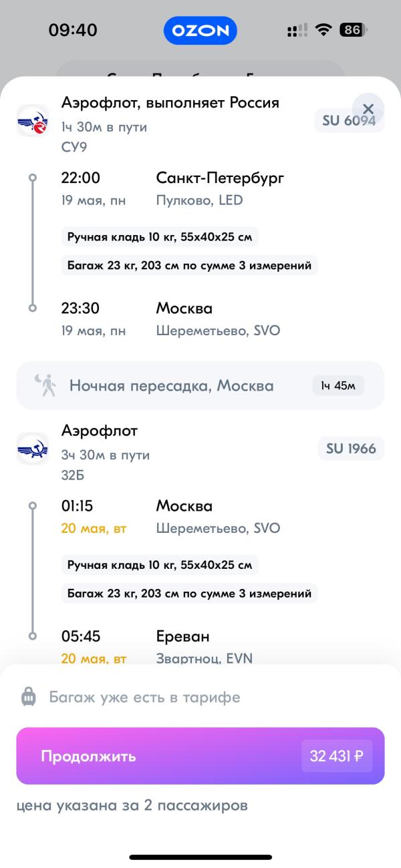401x868 pixels.
Task: Close the flight details sheet
Action: tap(368, 109)
